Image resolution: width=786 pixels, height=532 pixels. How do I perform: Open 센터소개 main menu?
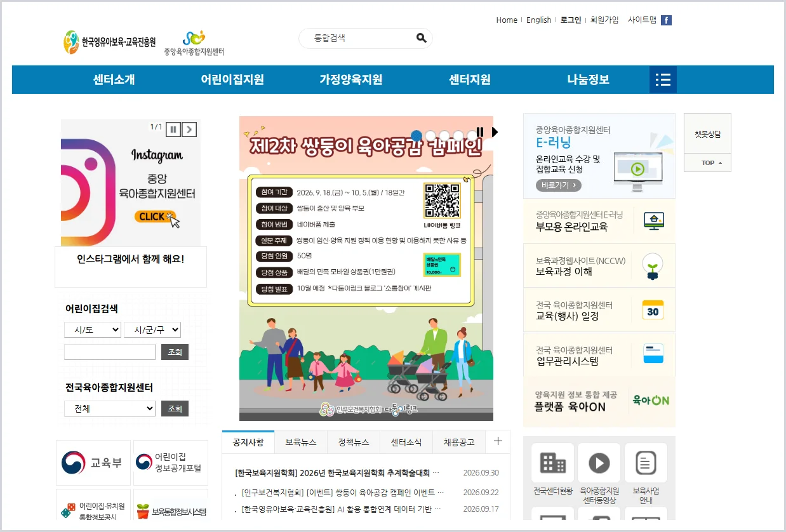tap(114, 80)
